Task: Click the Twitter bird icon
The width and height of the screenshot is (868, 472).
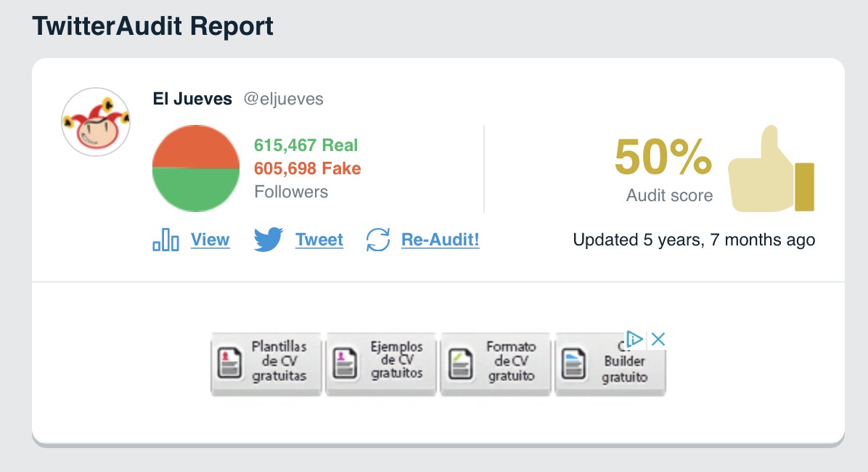Action: (x=269, y=240)
